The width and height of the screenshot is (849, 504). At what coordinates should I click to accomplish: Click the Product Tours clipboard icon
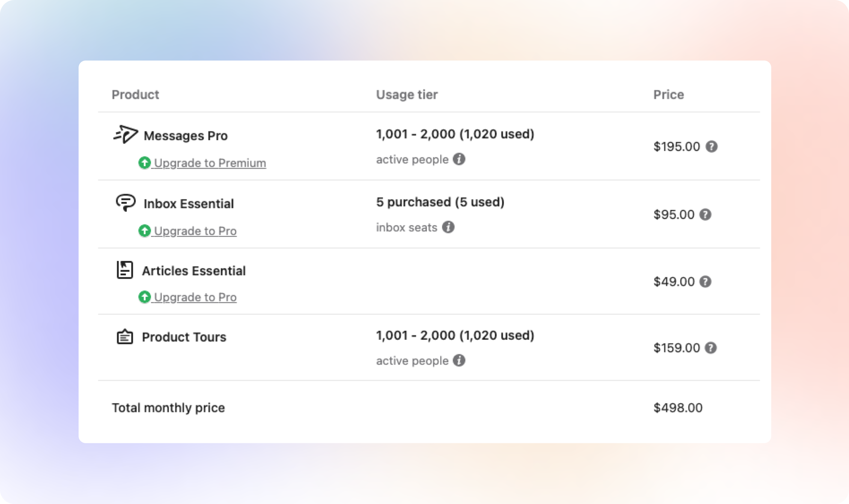(x=125, y=337)
